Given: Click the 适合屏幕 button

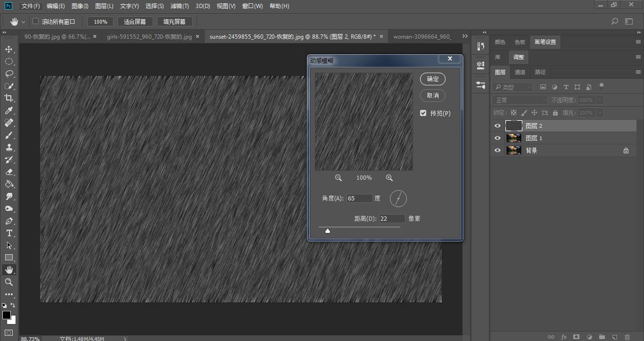Looking at the screenshot, I should [x=135, y=22].
